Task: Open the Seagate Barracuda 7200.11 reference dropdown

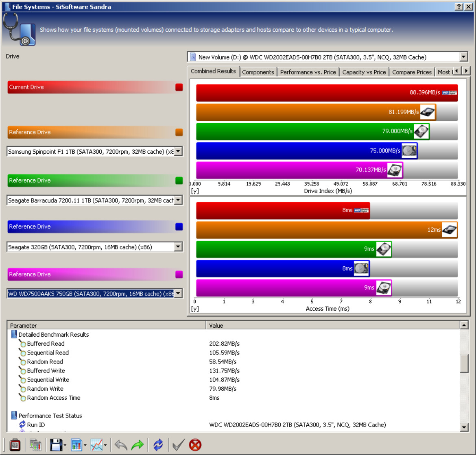Action: 178,200
